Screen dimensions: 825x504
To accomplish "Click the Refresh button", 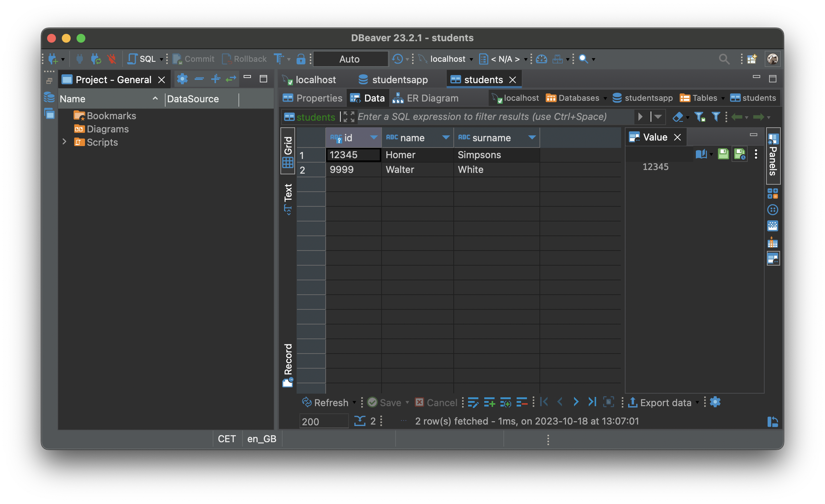I will pyautogui.click(x=325, y=402).
